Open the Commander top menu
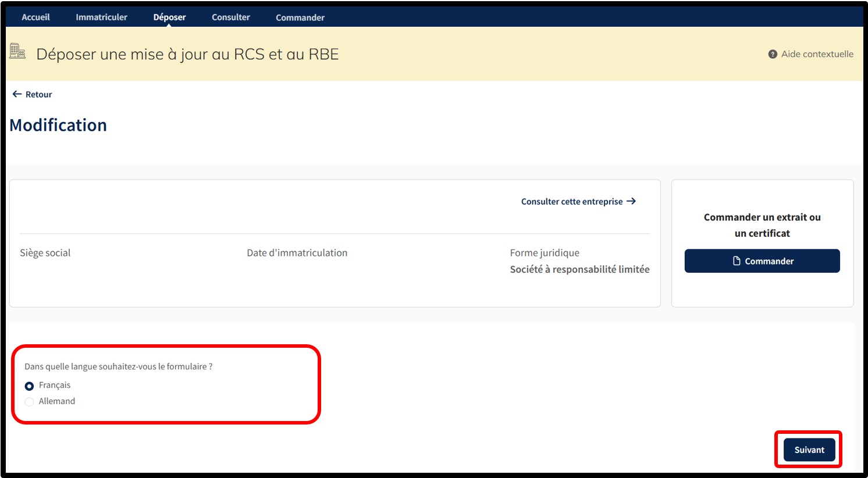Viewport: 868px width, 478px height. [x=300, y=17]
